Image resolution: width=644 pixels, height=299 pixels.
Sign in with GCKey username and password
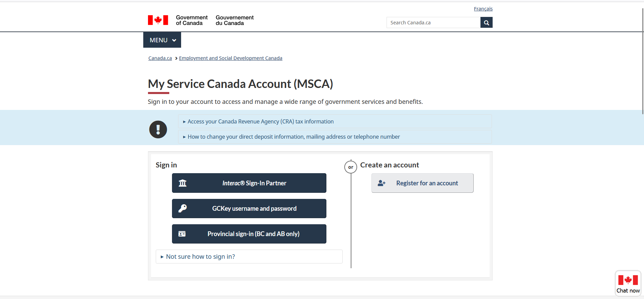pos(249,208)
